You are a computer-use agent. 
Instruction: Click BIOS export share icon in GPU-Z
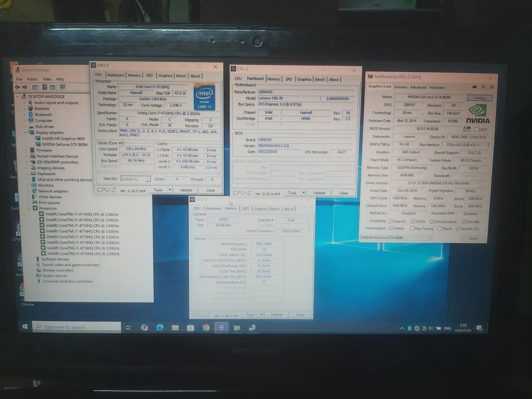point(467,129)
